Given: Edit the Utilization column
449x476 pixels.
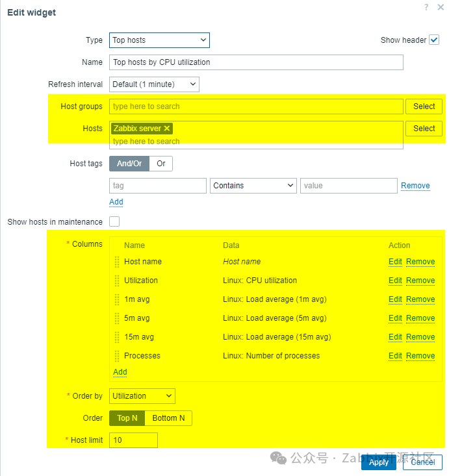Looking at the screenshot, I should (395, 281).
